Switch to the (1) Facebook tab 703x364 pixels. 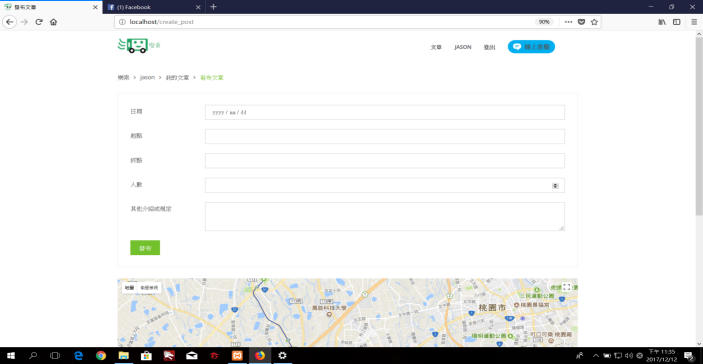click(154, 7)
